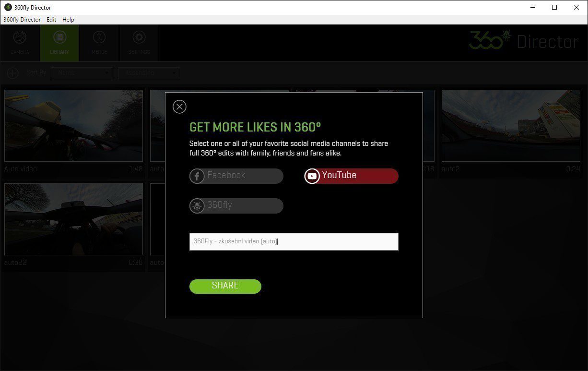Click the 1:48 duration text
Screen dimensions: 588x371
pos(136,169)
